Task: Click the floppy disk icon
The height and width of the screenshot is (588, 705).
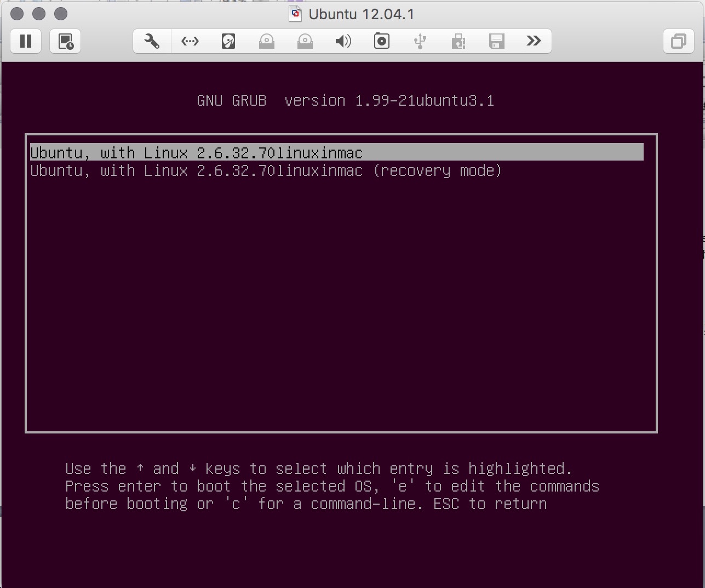Action: [497, 41]
